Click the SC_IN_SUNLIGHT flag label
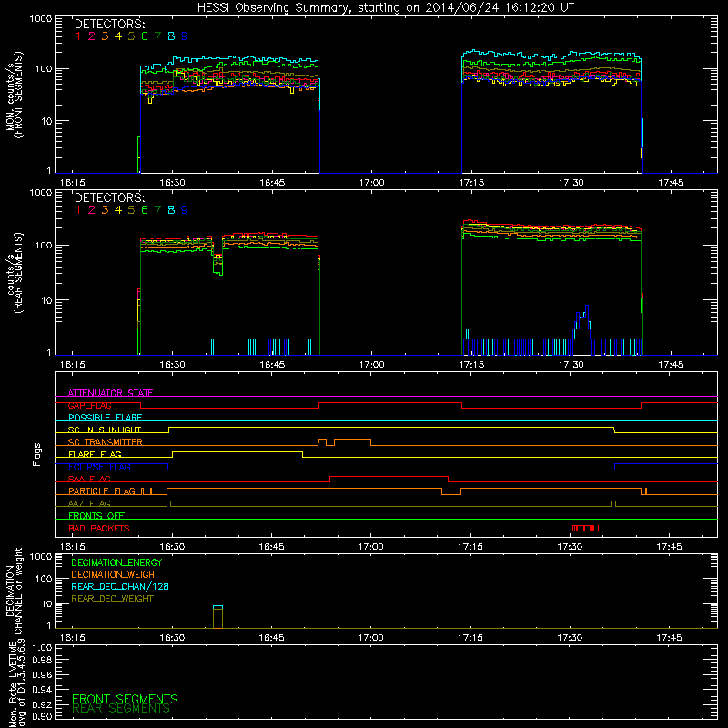 pos(105,430)
